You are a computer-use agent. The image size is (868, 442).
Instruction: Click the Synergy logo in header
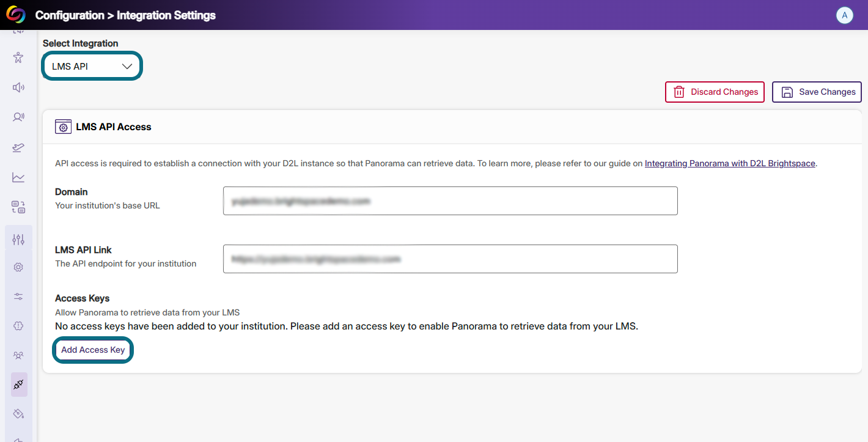pyautogui.click(x=16, y=14)
